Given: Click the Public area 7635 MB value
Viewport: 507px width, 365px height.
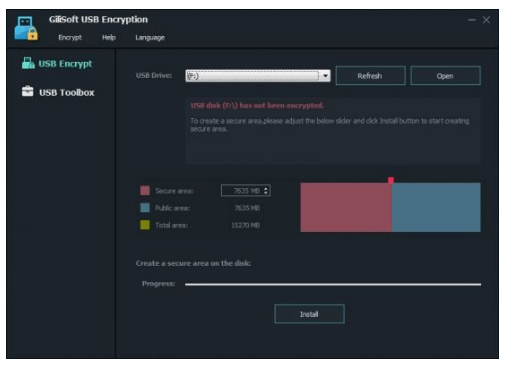Looking at the screenshot, I should [x=247, y=208].
